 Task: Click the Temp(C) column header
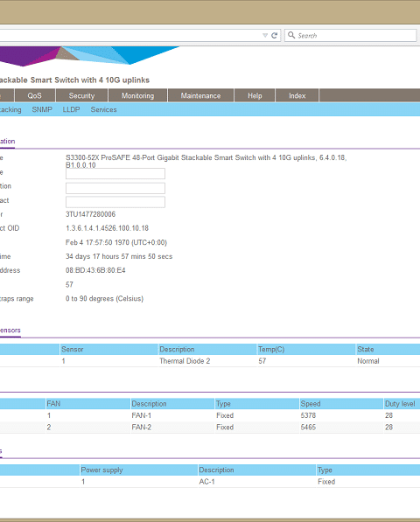tap(306, 349)
